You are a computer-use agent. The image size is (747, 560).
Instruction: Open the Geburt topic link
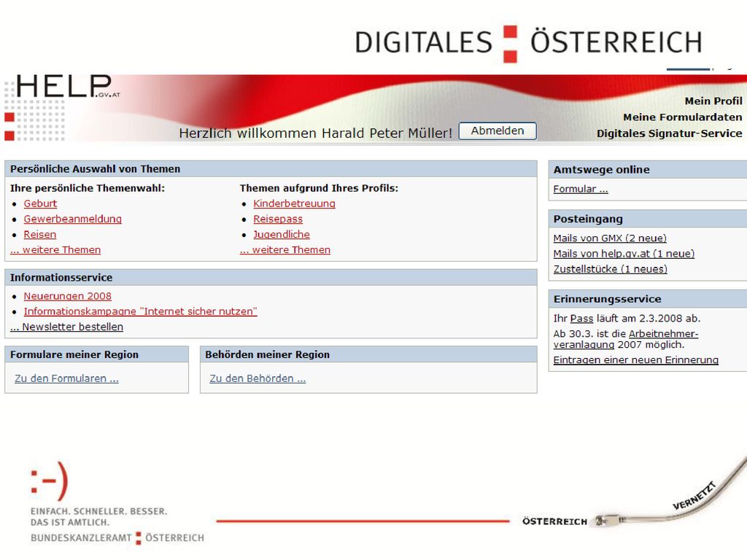[40, 204]
